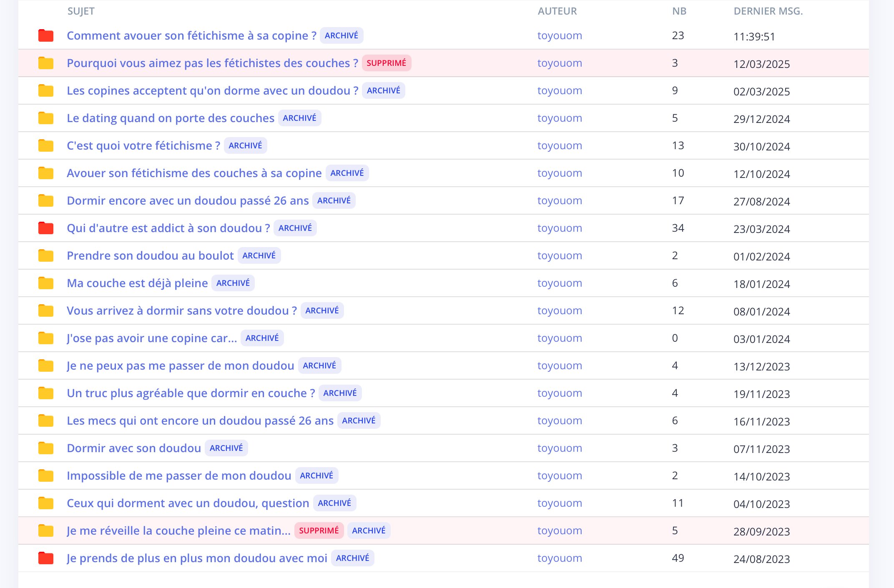This screenshot has height=588, width=894.
Task: Click yellow folder icon beside 'C'est quoi votre fétichisme'
Action: pos(46,146)
